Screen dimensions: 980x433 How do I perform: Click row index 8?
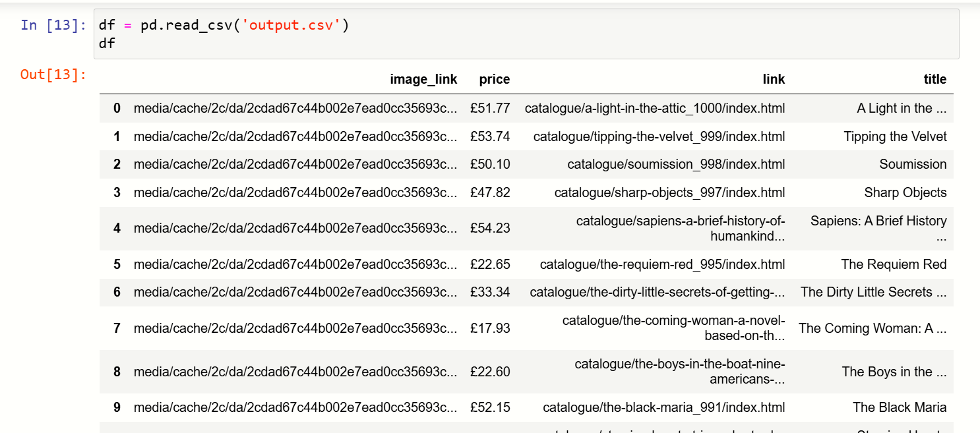pyautogui.click(x=117, y=372)
